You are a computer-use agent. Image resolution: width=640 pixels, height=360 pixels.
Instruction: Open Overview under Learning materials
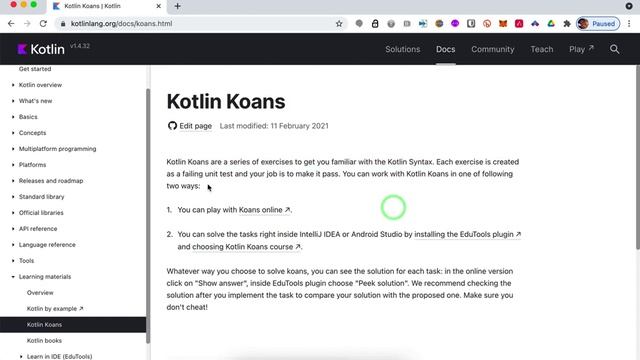pyautogui.click(x=40, y=293)
